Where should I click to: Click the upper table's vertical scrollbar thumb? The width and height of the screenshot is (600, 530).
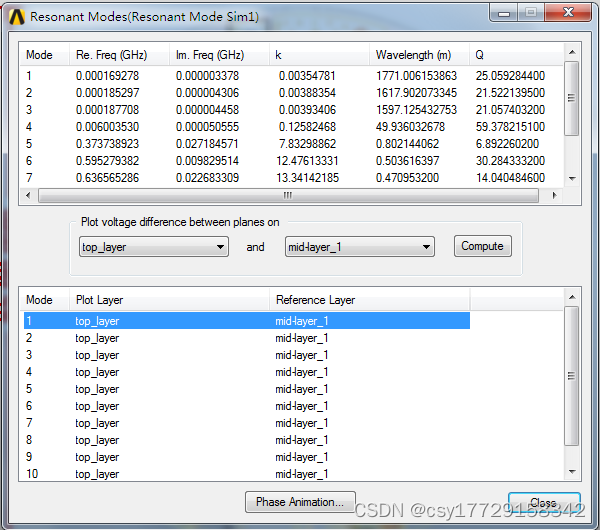(572, 98)
